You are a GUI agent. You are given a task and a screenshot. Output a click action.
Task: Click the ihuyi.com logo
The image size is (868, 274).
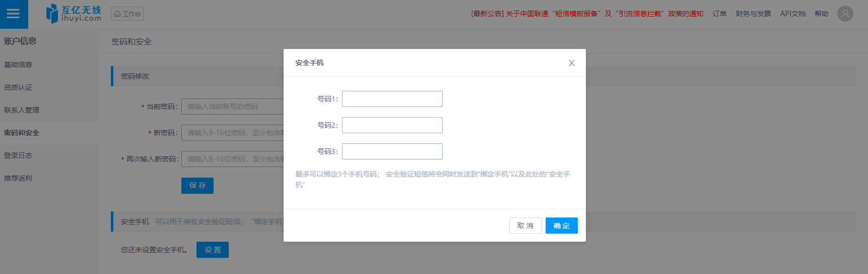pos(74,14)
